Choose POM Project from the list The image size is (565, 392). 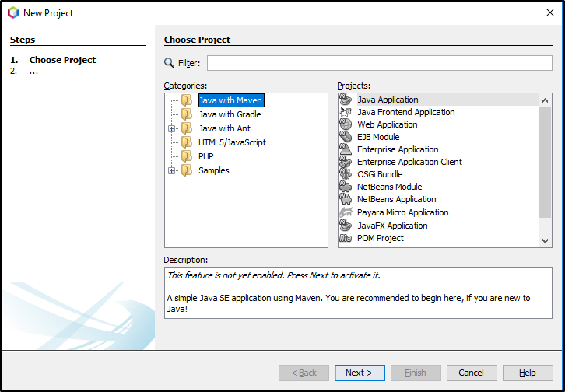coord(381,238)
